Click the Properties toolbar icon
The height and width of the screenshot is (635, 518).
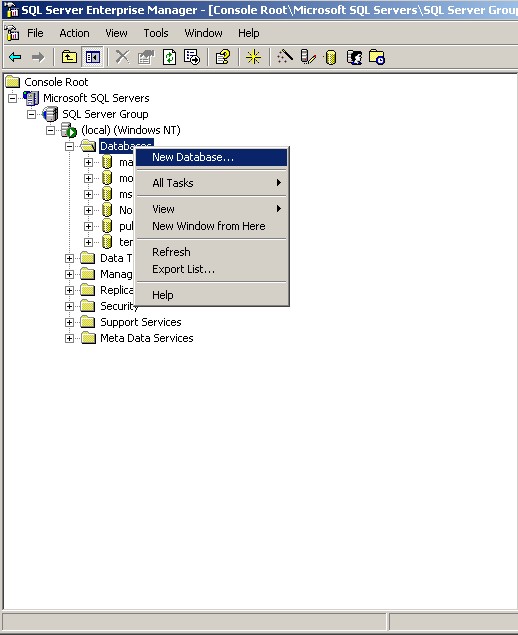pyautogui.click(x=146, y=57)
